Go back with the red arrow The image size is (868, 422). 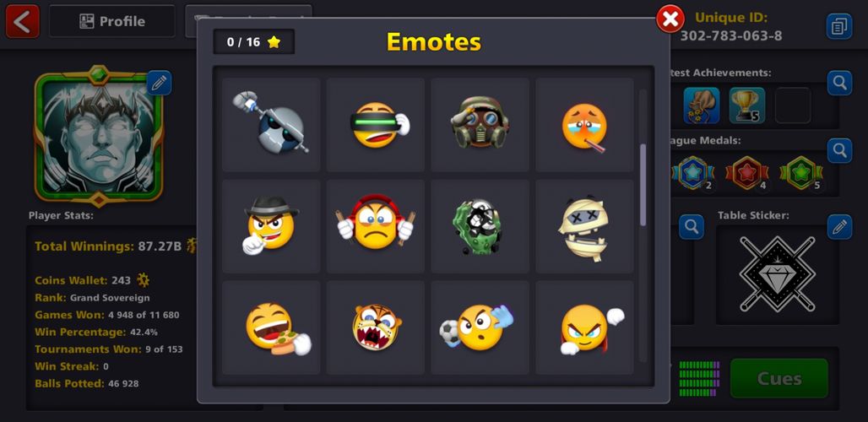click(23, 21)
